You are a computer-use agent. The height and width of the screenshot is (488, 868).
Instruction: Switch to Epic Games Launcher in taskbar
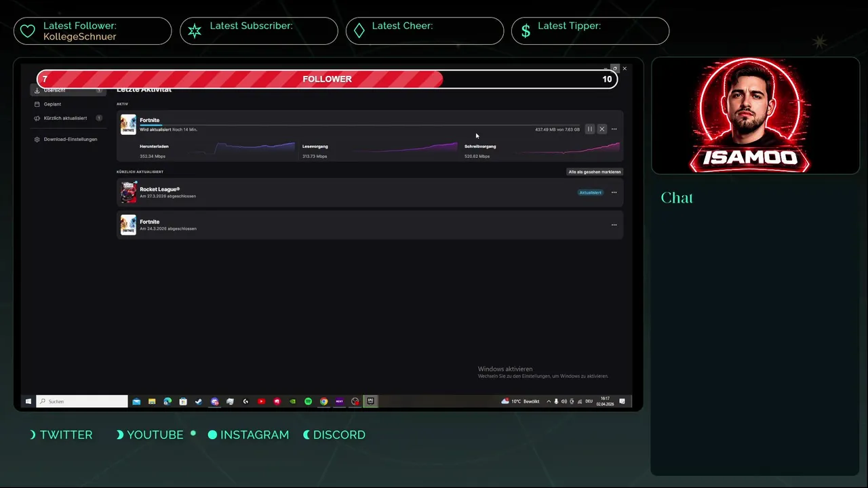coord(370,401)
